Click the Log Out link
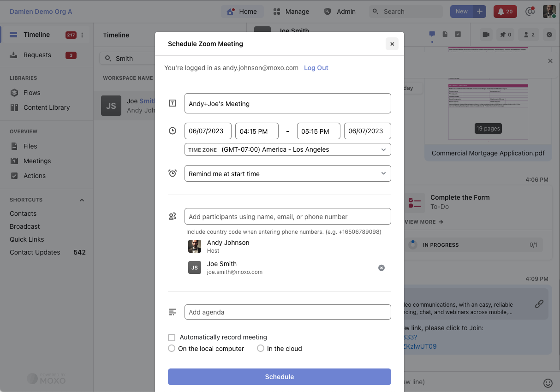The height and width of the screenshot is (392, 560). tap(316, 68)
